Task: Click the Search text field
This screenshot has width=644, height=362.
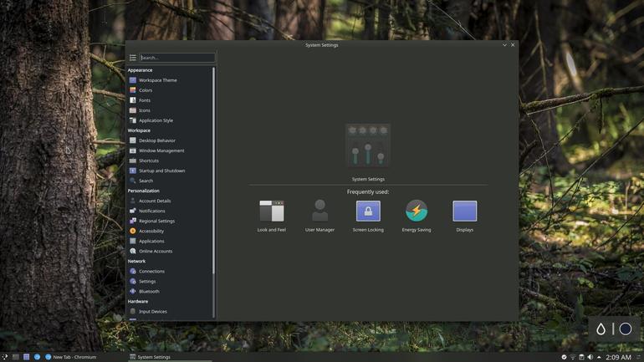Action: (x=177, y=58)
